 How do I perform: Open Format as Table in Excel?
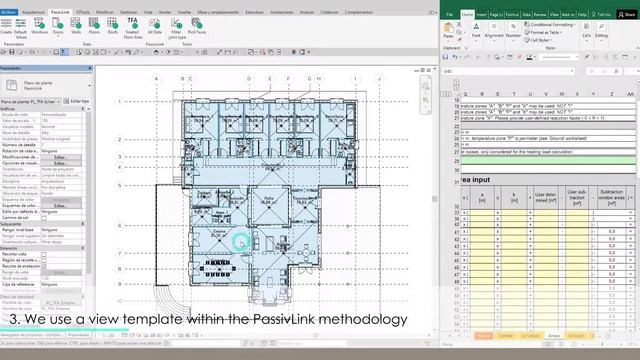[x=543, y=32]
